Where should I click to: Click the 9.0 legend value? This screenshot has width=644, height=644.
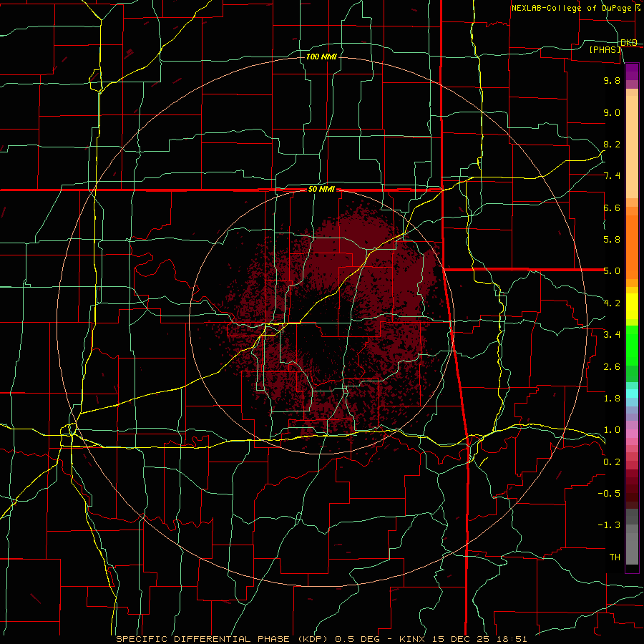pyautogui.click(x=612, y=112)
